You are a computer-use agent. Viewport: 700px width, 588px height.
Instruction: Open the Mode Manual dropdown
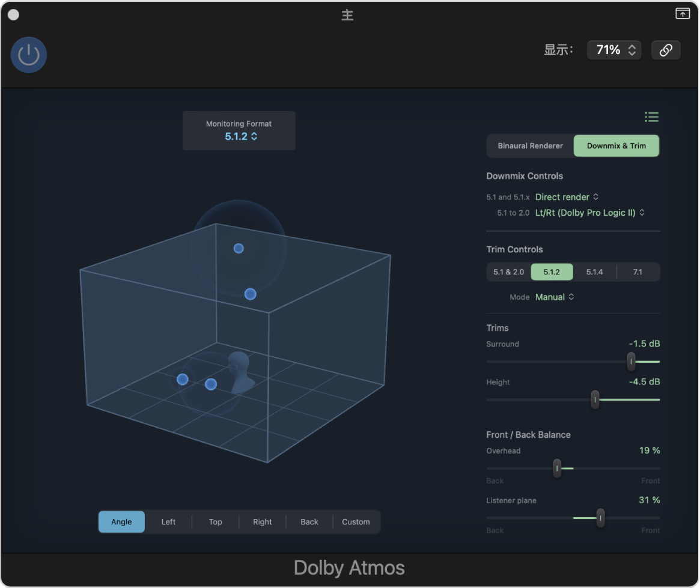pos(555,297)
